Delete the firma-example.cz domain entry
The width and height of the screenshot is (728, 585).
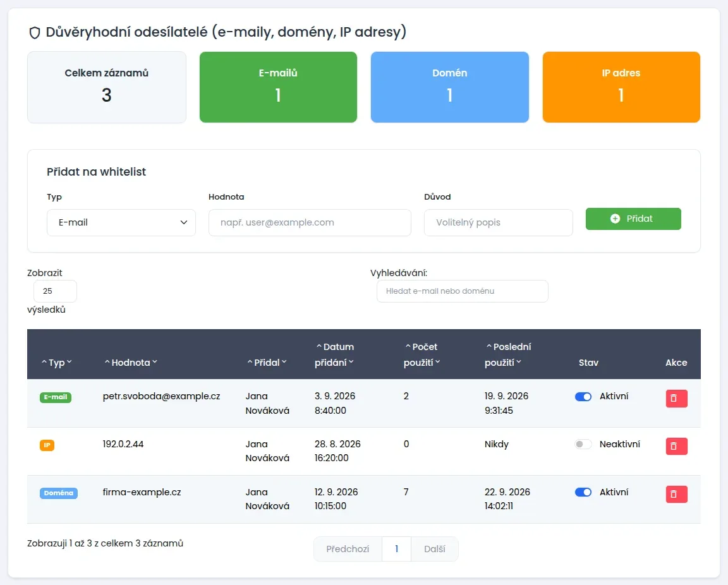pos(676,494)
